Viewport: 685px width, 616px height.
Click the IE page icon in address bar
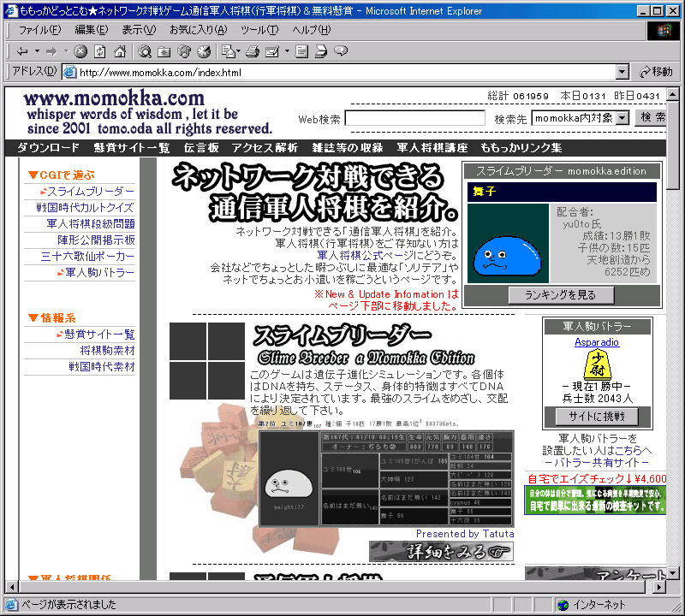click(x=70, y=72)
